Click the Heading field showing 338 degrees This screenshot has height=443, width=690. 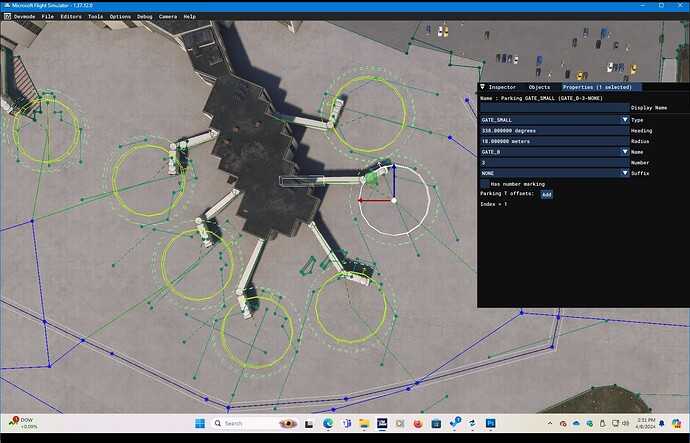pos(554,131)
